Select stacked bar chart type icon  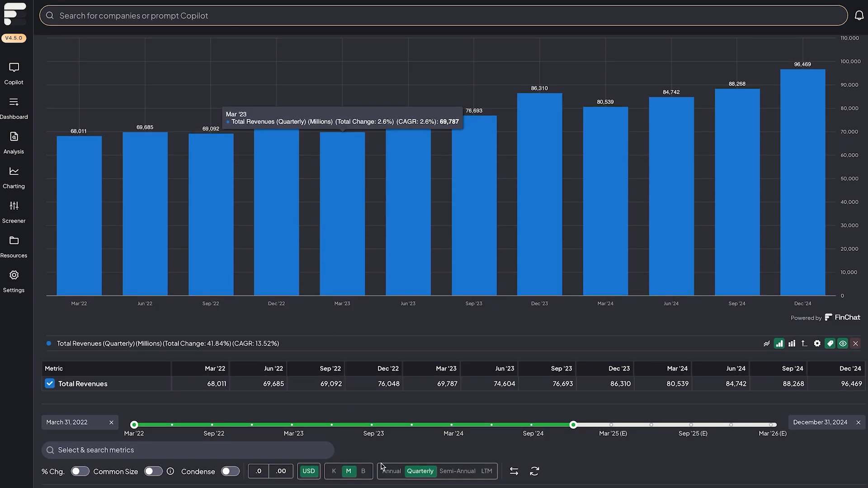tap(792, 343)
